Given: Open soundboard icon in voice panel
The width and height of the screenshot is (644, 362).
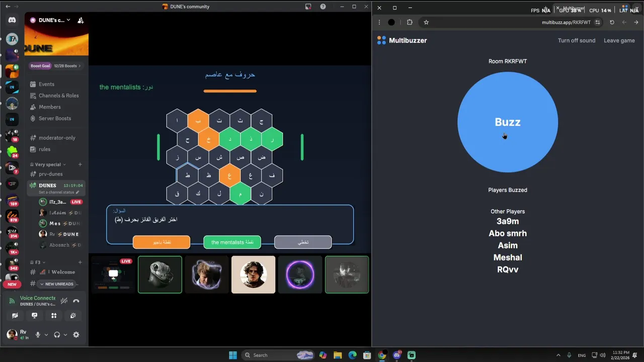Looking at the screenshot, I should click(73, 316).
